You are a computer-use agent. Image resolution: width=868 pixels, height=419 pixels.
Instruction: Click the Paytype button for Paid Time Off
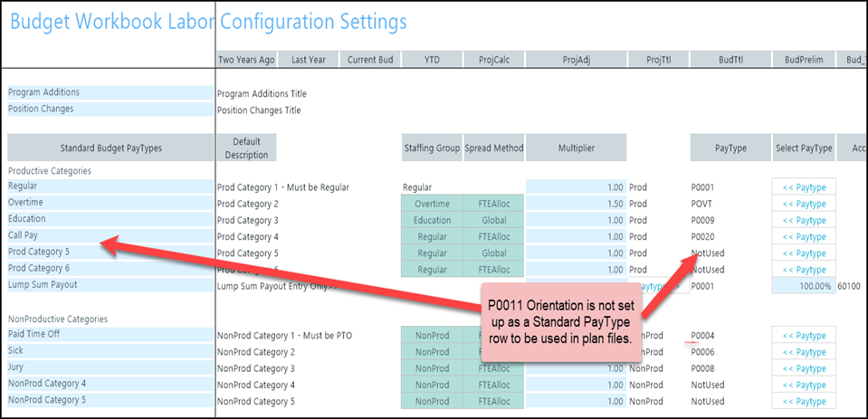pyautogui.click(x=804, y=336)
